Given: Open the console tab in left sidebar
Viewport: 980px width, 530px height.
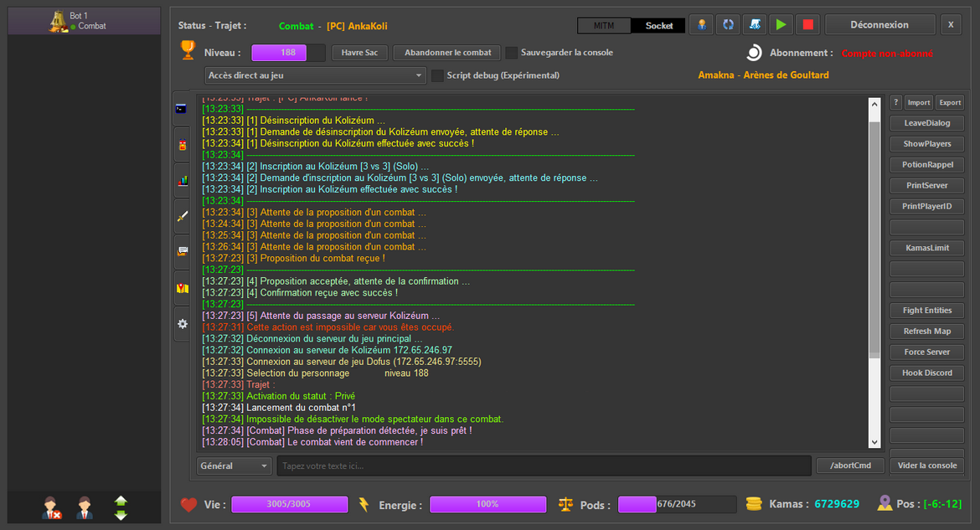Looking at the screenshot, I should [x=182, y=109].
